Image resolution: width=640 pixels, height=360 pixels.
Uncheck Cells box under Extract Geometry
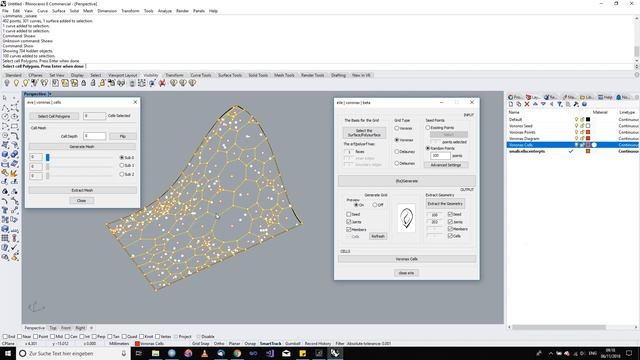pos(450,236)
